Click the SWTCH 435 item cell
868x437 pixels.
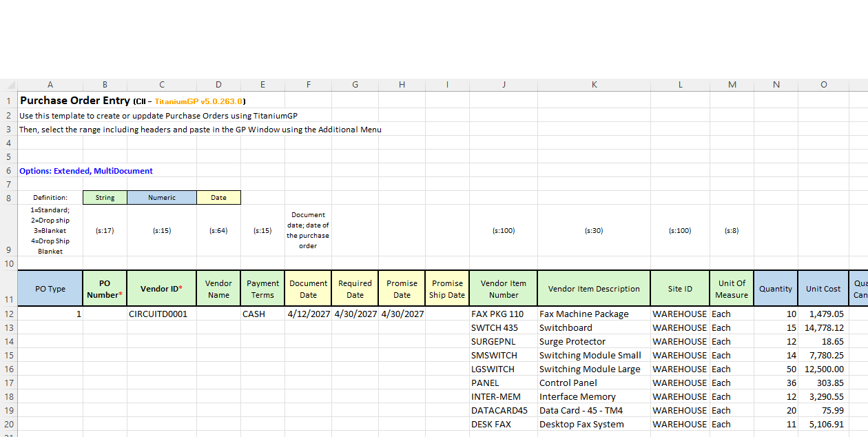[x=504, y=327]
